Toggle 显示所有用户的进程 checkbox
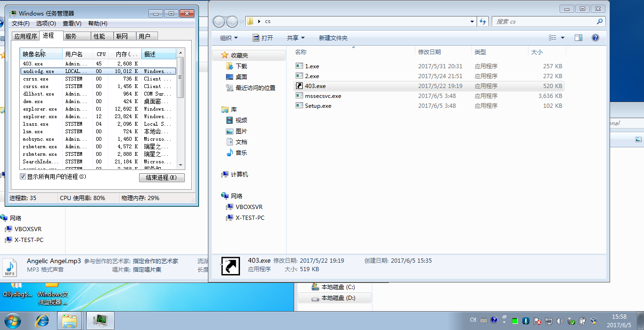644x330 pixels. (x=23, y=177)
